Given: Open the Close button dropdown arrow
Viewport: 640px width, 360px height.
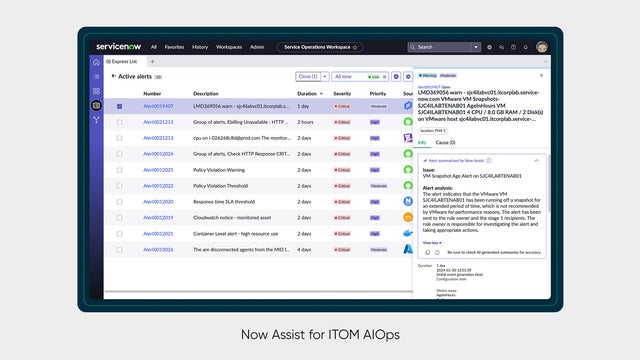Looking at the screenshot, I should [x=325, y=77].
